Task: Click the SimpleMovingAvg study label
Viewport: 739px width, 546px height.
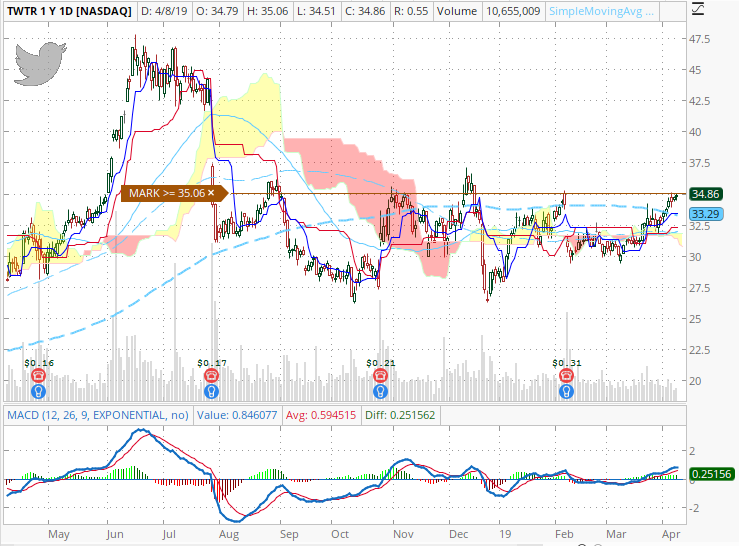Action: (x=601, y=11)
